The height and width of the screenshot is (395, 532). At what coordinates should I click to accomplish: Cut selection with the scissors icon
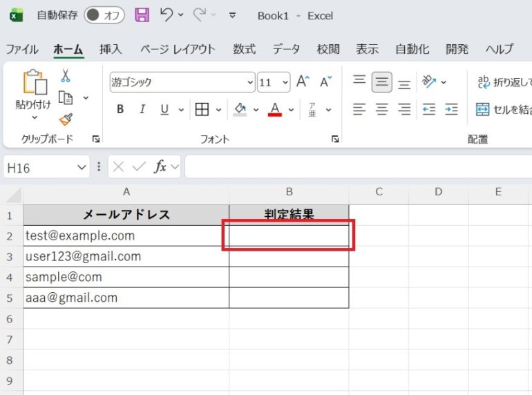pyautogui.click(x=66, y=75)
